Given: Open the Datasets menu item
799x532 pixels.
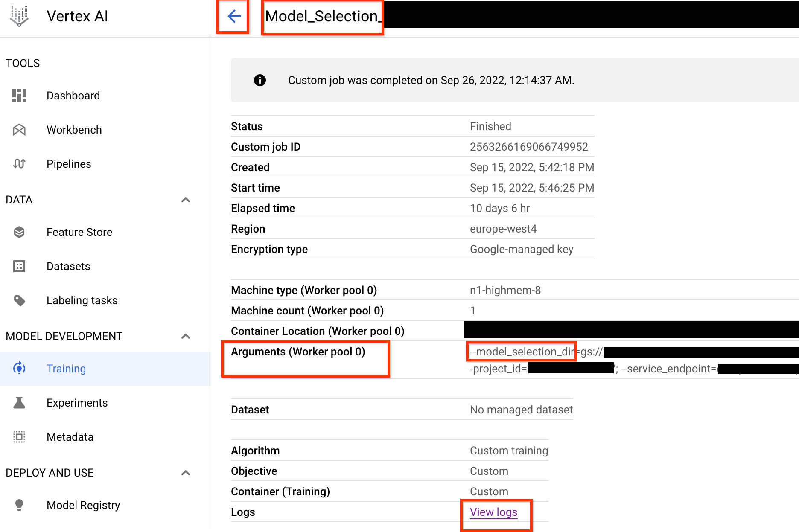Looking at the screenshot, I should tap(68, 266).
